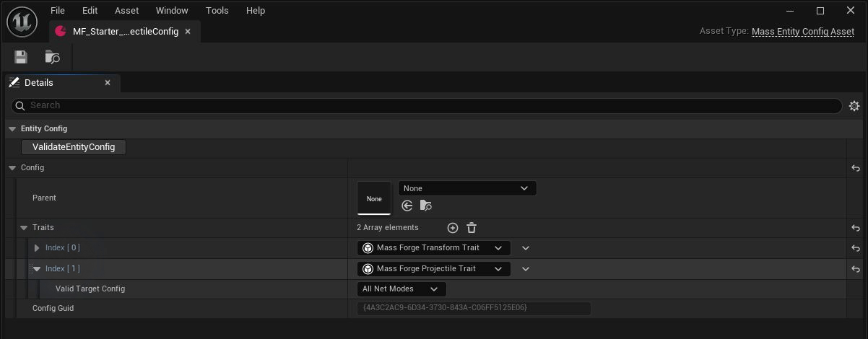Screen dimensions: 868x339
Task: Open the Details settings gear icon
Action: pos(854,105)
